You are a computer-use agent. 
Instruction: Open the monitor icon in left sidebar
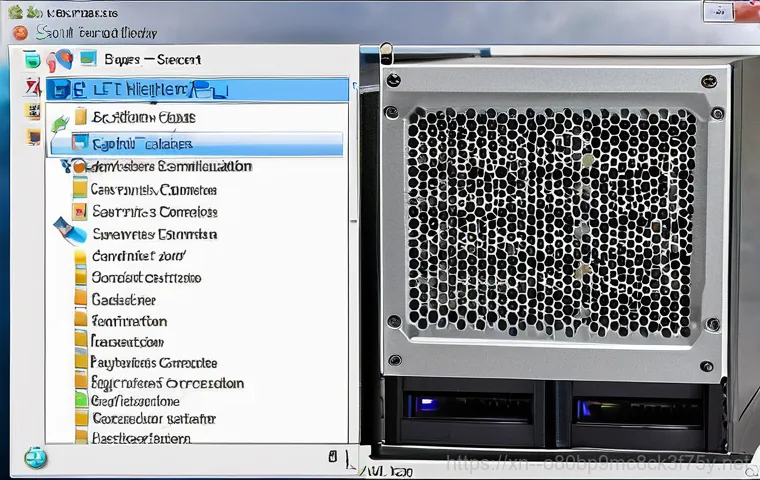point(33,137)
